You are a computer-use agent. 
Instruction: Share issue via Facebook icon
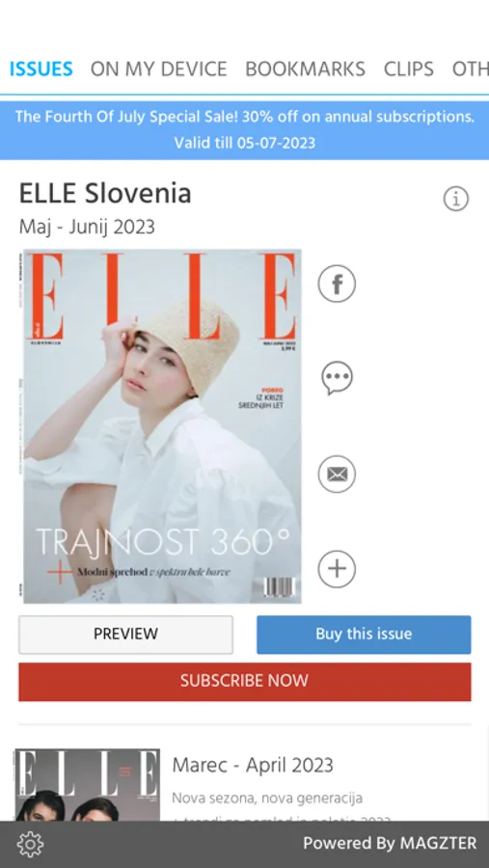click(337, 284)
